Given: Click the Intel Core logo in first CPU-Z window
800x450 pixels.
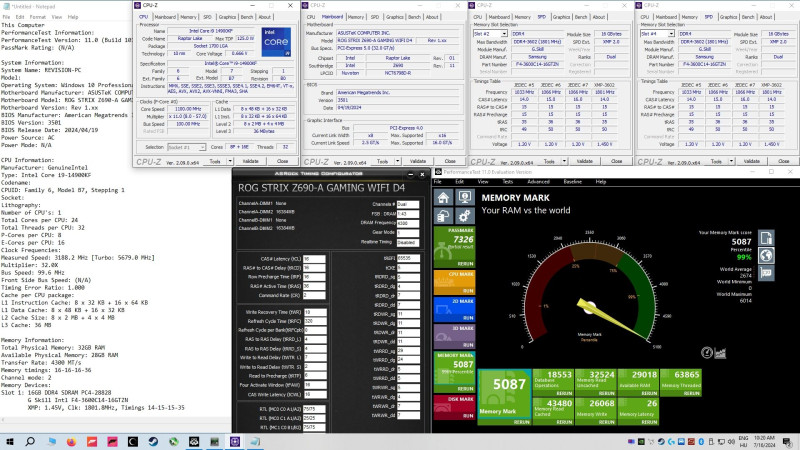Looking at the screenshot, I should 276,42.
